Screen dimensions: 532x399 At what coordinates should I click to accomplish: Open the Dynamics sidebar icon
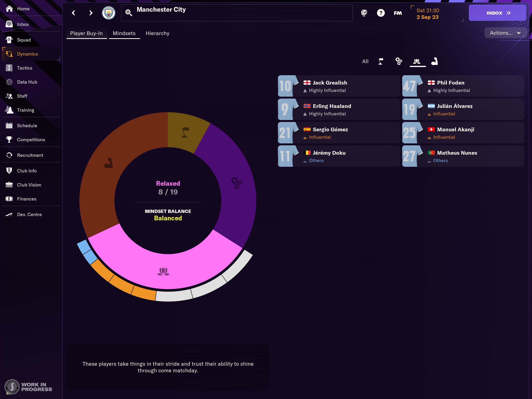tap(8, 54)
